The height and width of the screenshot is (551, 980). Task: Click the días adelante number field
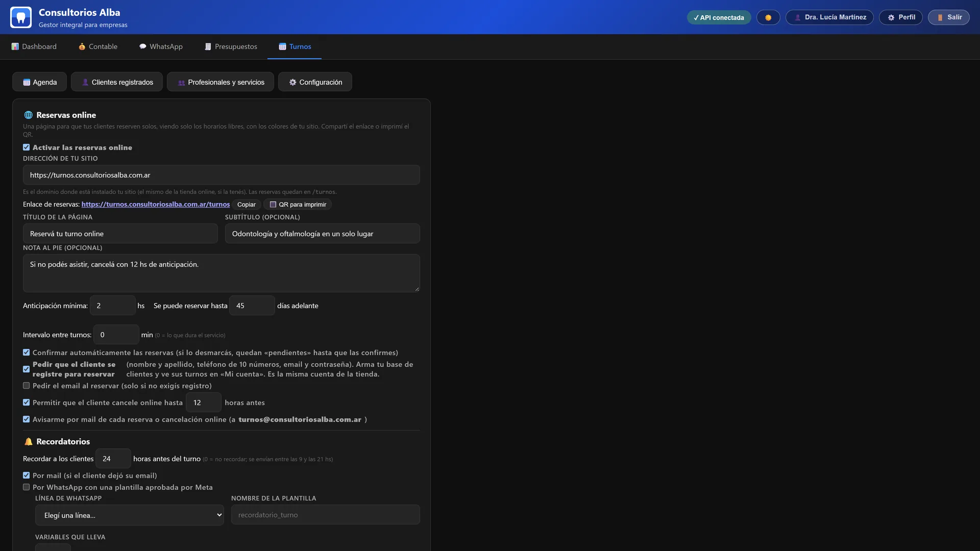pyautogui.click(x=252, y=306)
